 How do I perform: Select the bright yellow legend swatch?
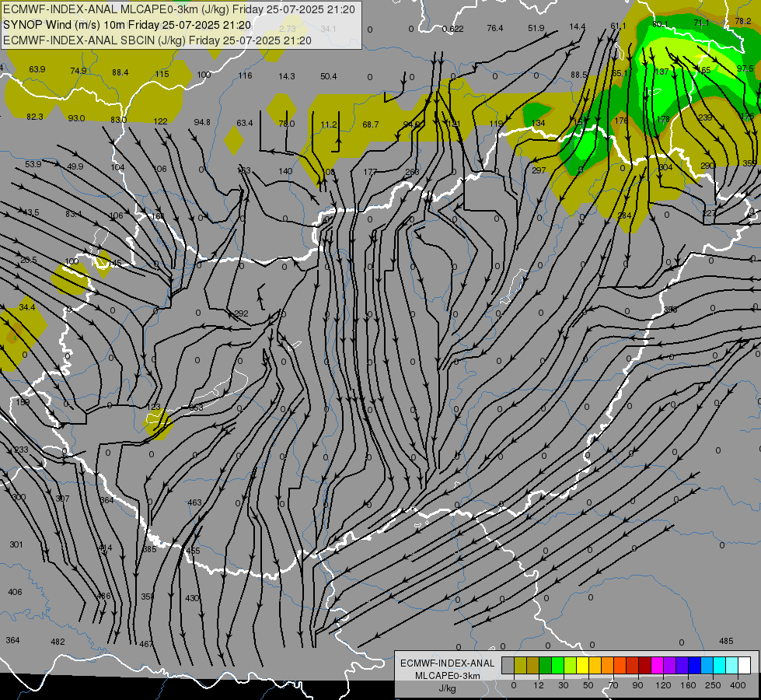[582, 665]
